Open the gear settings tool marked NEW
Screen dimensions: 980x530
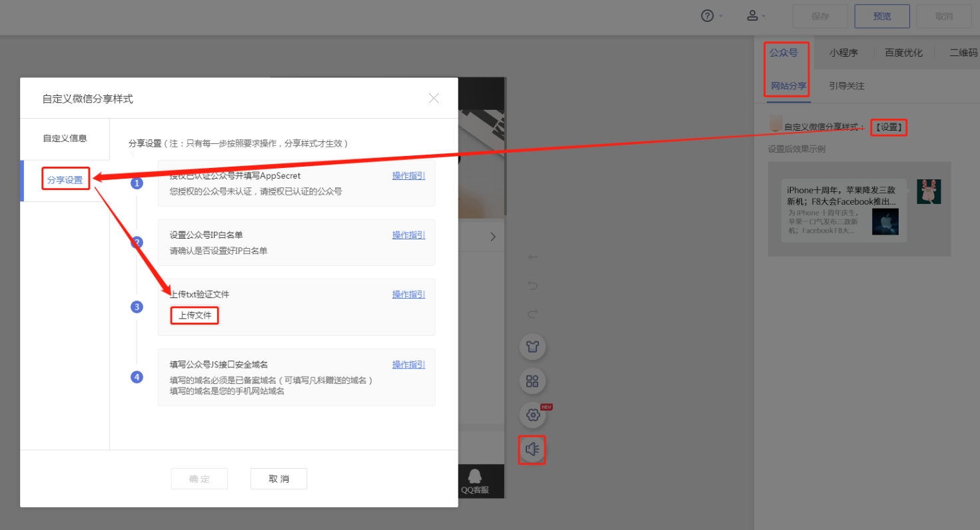(x=532, y=415)
